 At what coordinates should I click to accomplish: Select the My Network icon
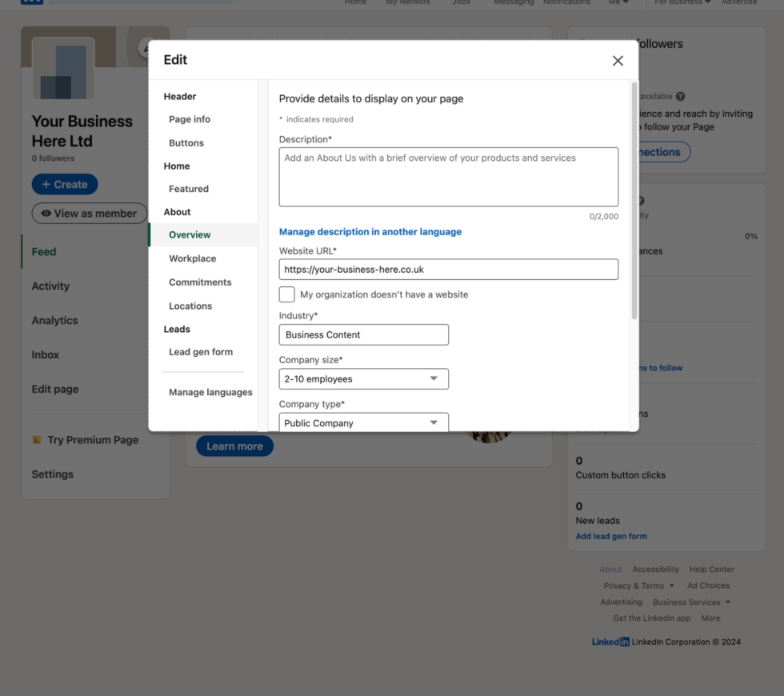pyautogui.click(x=408, y=2)
